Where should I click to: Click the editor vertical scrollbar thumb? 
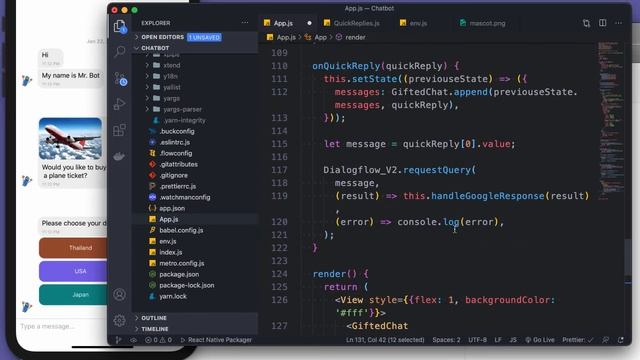[628, 258]
